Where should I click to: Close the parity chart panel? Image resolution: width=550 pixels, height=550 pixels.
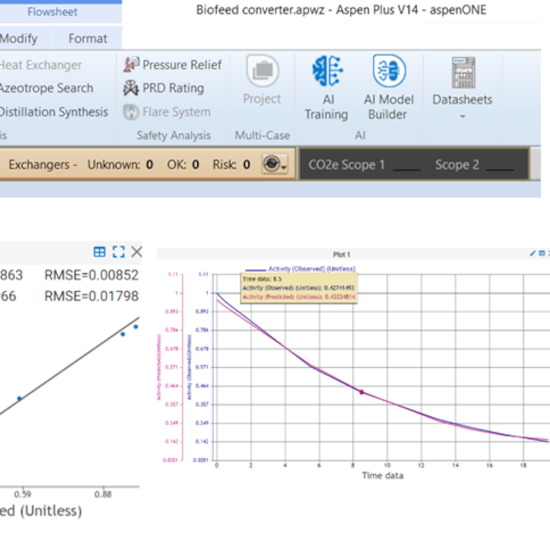(136, 252)
